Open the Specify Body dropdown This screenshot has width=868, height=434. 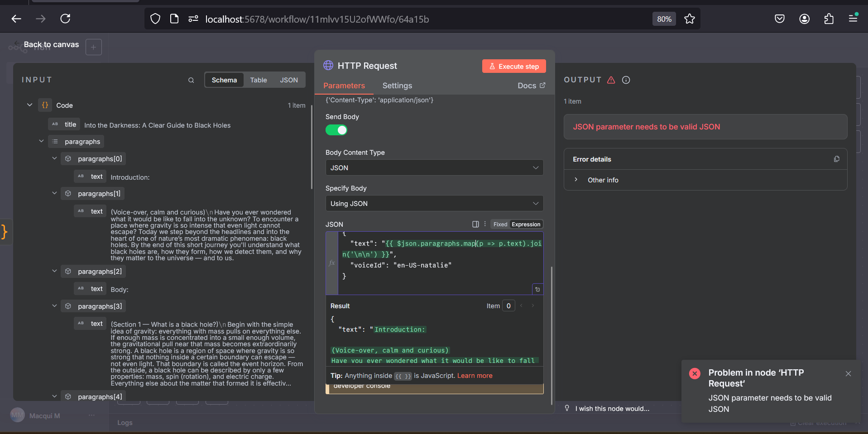[x=434, y=204]
